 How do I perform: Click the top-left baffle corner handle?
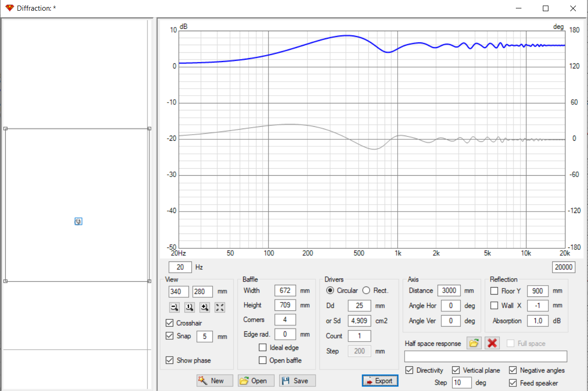pyautogui.click(x=5, y=129)
